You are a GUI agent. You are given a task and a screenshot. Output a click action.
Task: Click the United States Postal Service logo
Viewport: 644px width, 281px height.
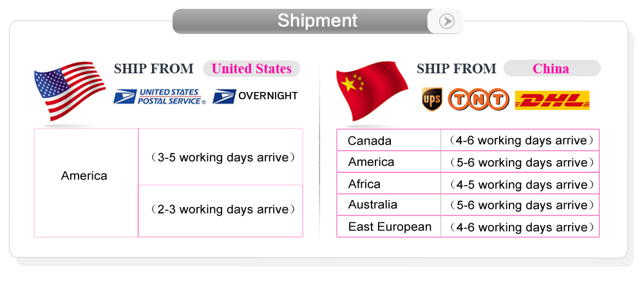point(160,96)
